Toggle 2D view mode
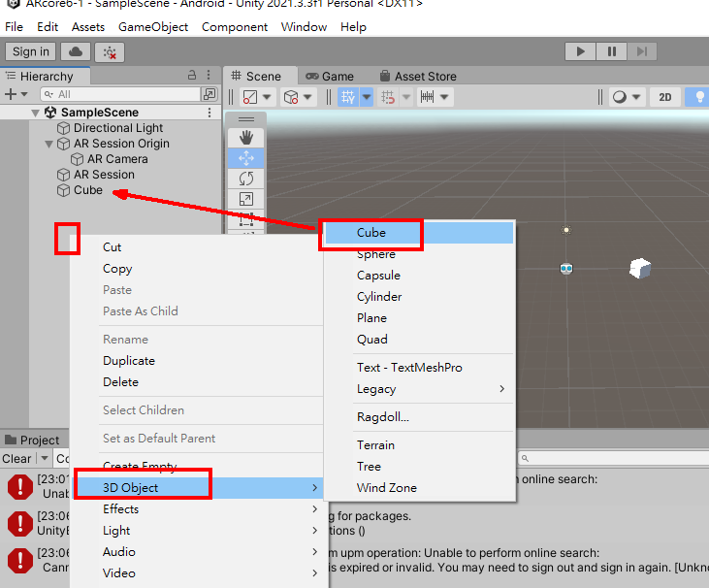The image size is (709, 588). point(664,97)
